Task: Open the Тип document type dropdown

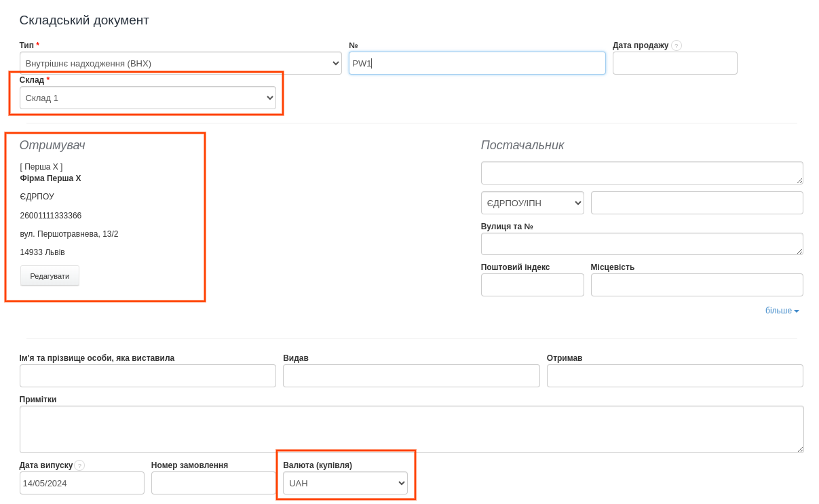Action: click(x=180, y=63)
